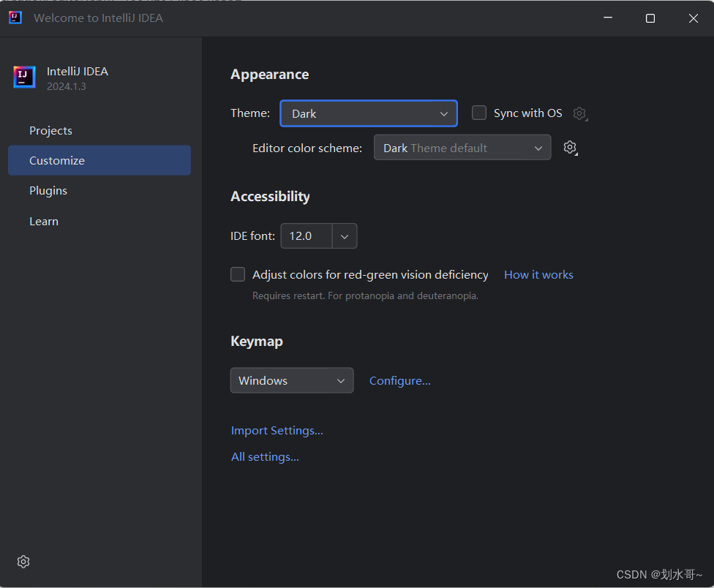
Task: Open All settings... link
Action: [265, 457]
